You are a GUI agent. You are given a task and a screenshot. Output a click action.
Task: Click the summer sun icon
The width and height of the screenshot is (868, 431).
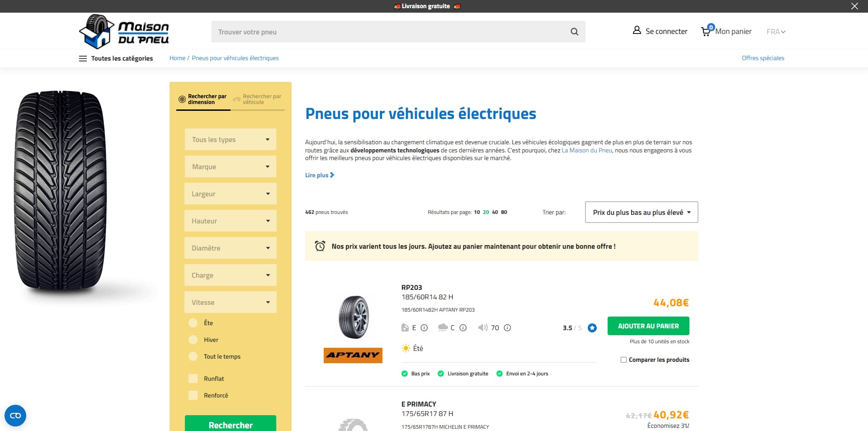point(406,348)
